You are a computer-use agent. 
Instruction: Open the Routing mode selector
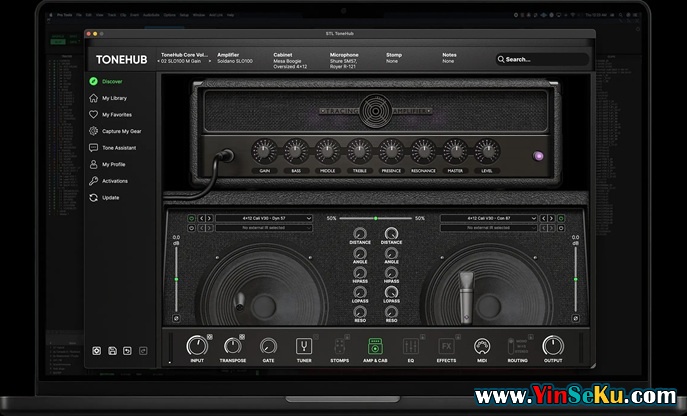[517, 346]
